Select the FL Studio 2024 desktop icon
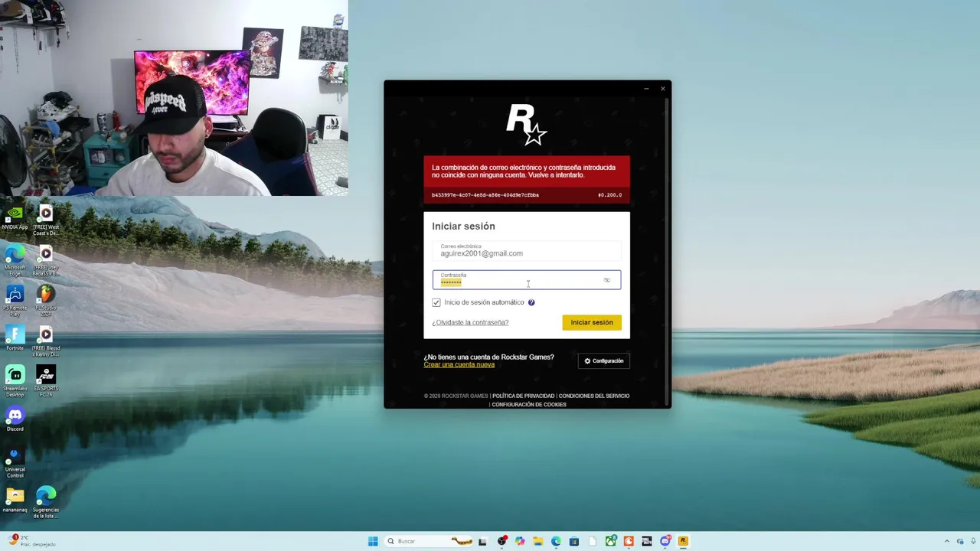980x551 pixels. pos(46,300)
